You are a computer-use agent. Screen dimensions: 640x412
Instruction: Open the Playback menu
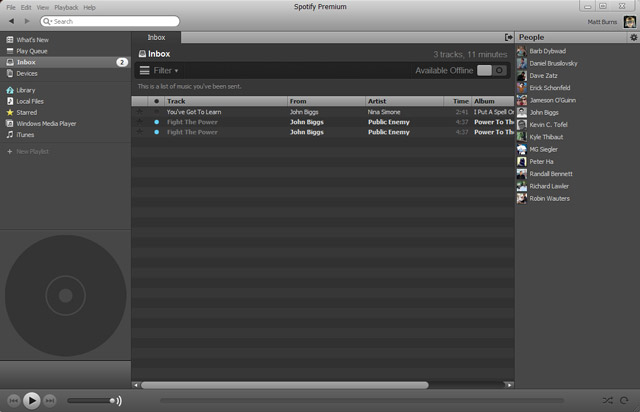click(x=66, y=7)
